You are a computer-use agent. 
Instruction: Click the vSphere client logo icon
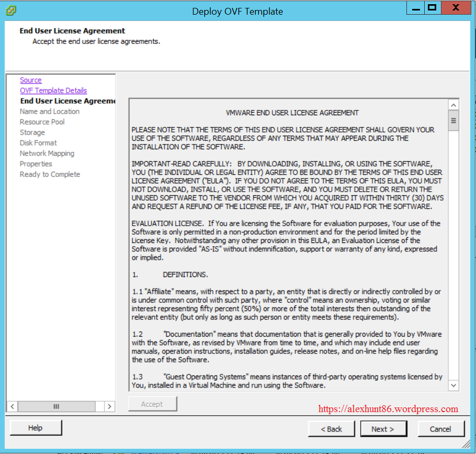click(x=11, y=10)
